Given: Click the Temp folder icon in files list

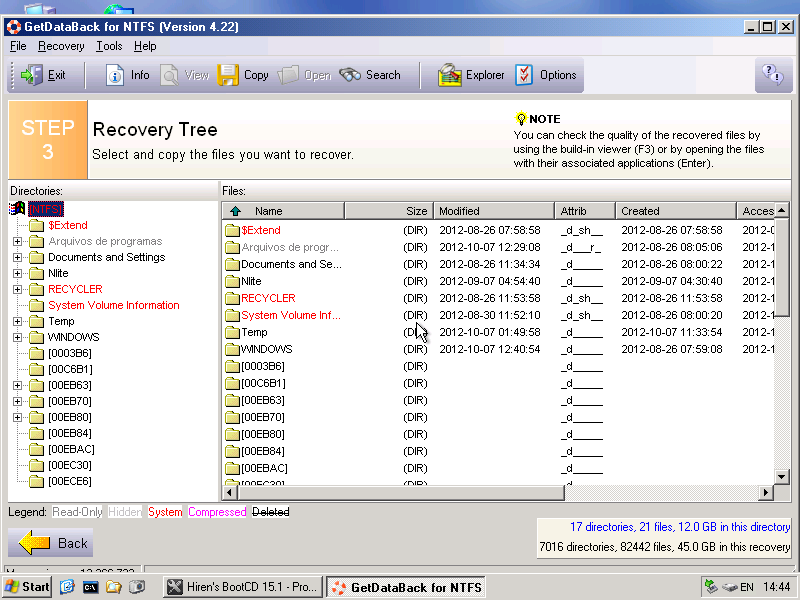Looking at the screenshot, I should (x=233, y=332).
